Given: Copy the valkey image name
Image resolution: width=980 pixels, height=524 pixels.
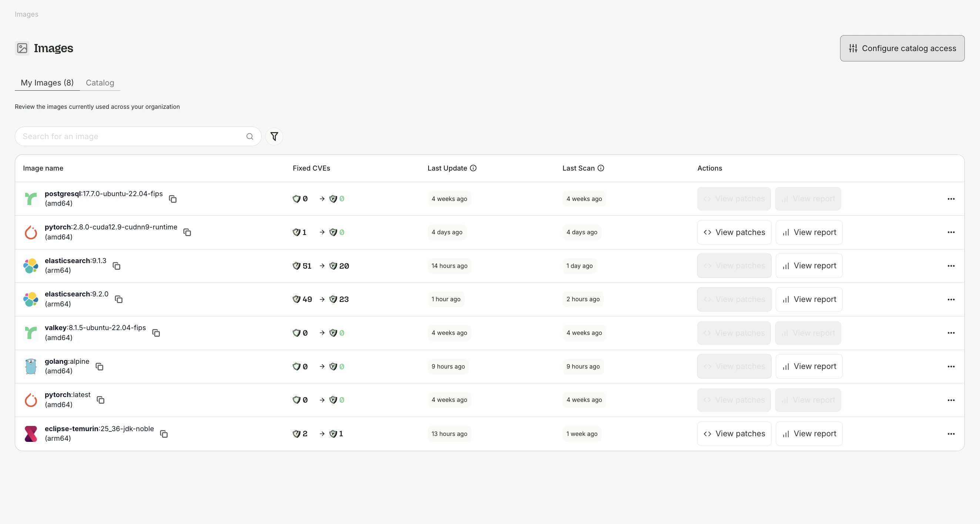Looking at the screenshot, I should [x=156, y=333].
